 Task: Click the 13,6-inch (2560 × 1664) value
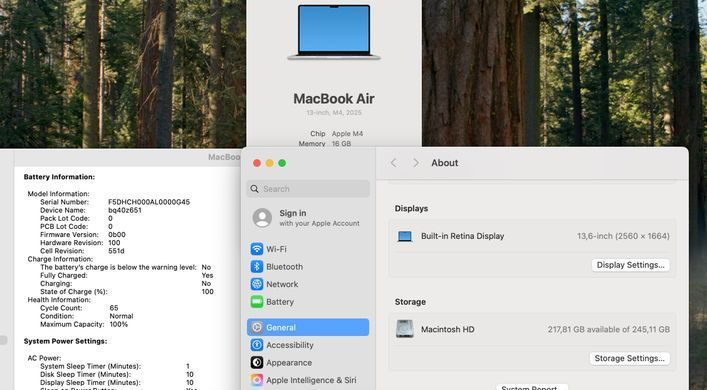[x=623, y=236]
